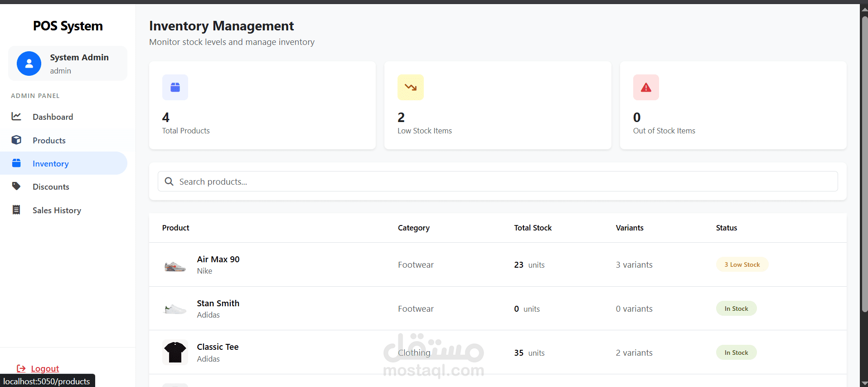Open the Dashboard menu item

[x=63, y=117]
